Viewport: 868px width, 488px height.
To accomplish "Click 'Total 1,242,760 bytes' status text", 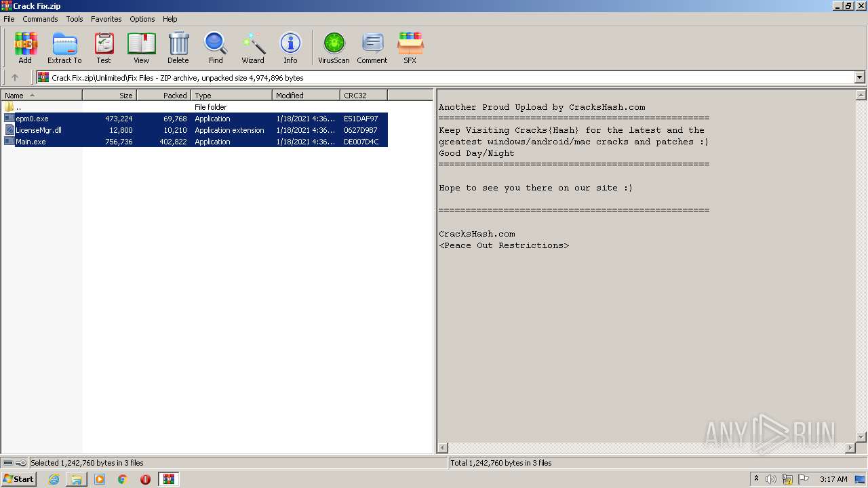I will pos(501,463).
